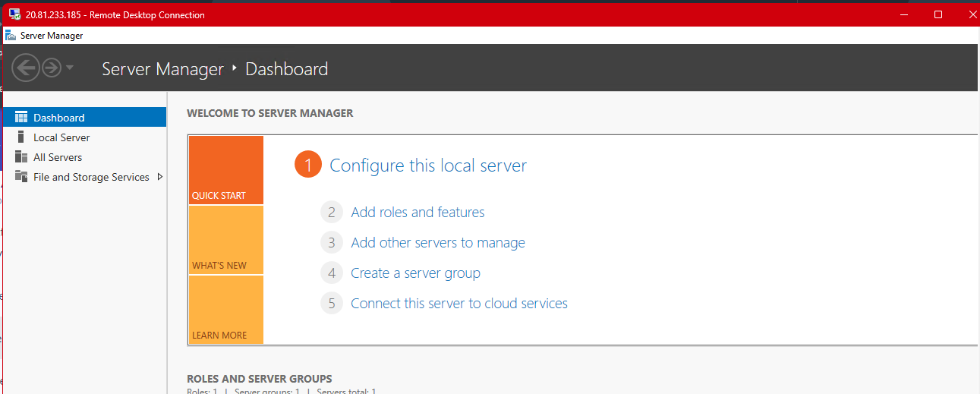Open Dashboard in the navigation pane
980x394 pixels.
84,118
